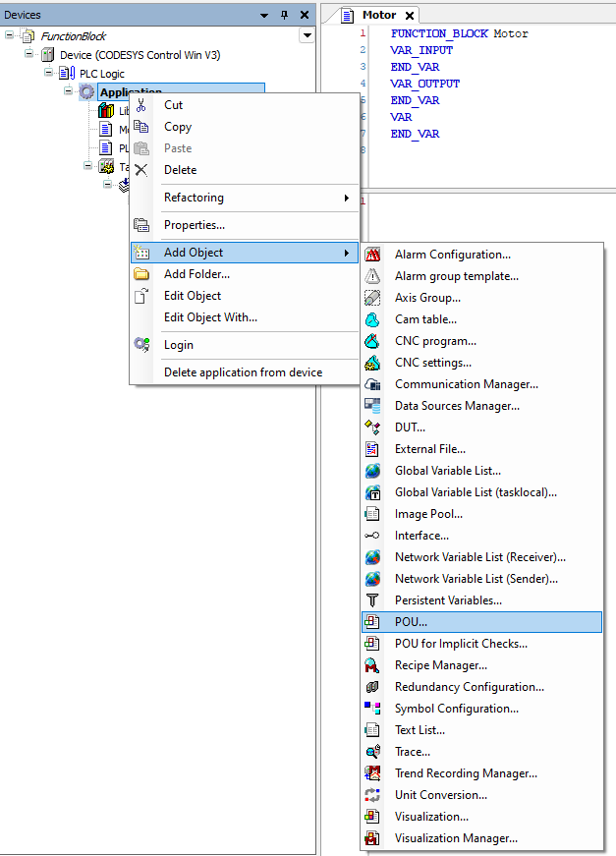616x856 pixels.
Task: Click the DUT icon
Action: (x=372, y=428)
